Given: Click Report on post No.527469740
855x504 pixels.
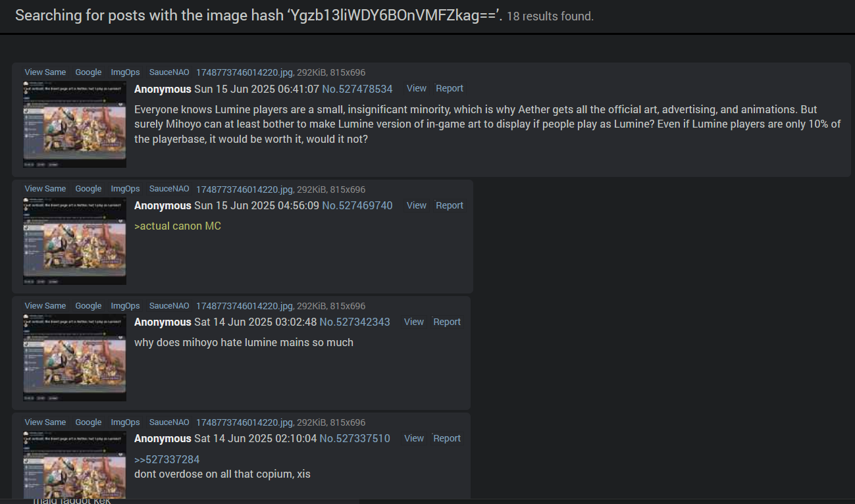Looking at the screenshot, I should pyautogui.click(x=450, y=205).
